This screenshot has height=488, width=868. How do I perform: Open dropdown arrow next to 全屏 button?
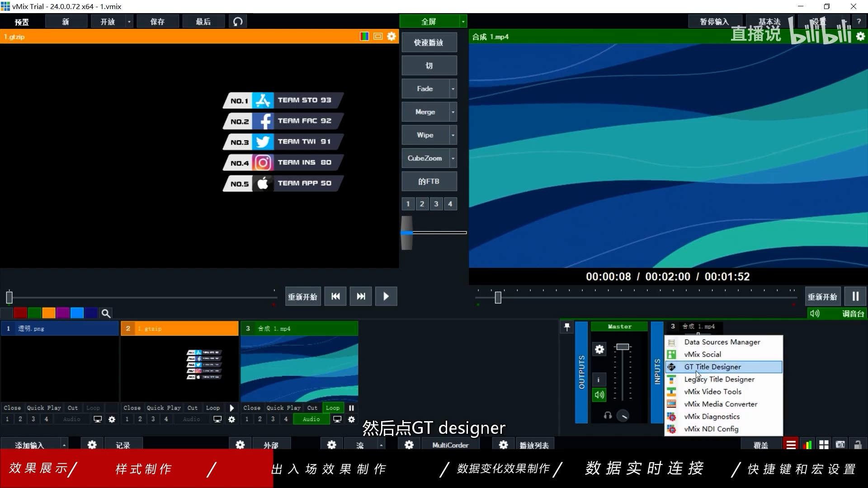(x=463, y=22)
